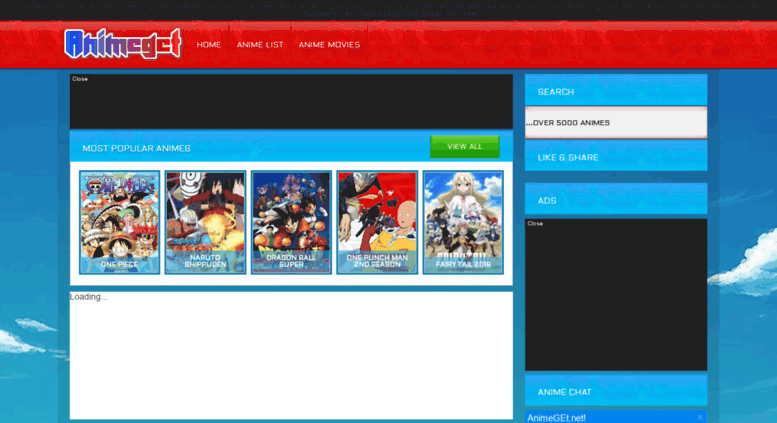
Task: Open the Anime List page
Action: (260, 45)
